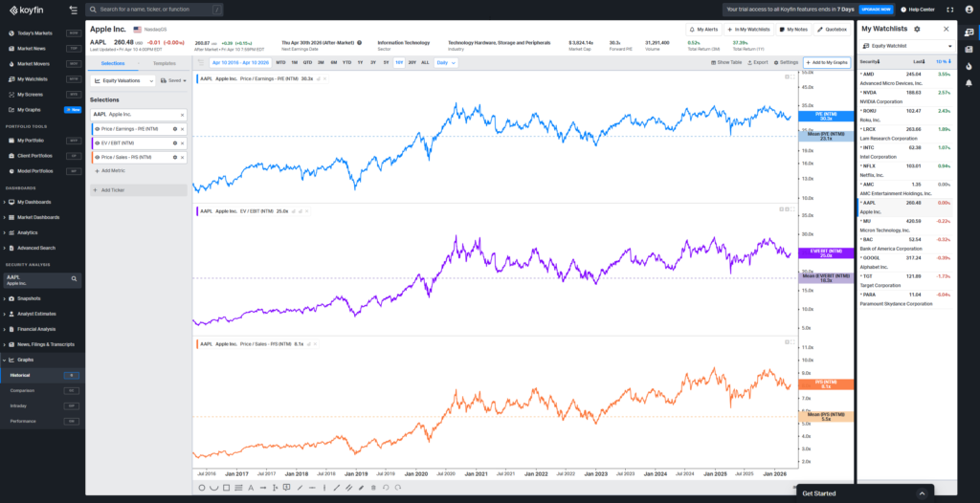The image size is (980, 503).
Task: Toggle visibility of Price / Earnings metric
Action: [x=98, y=129]
